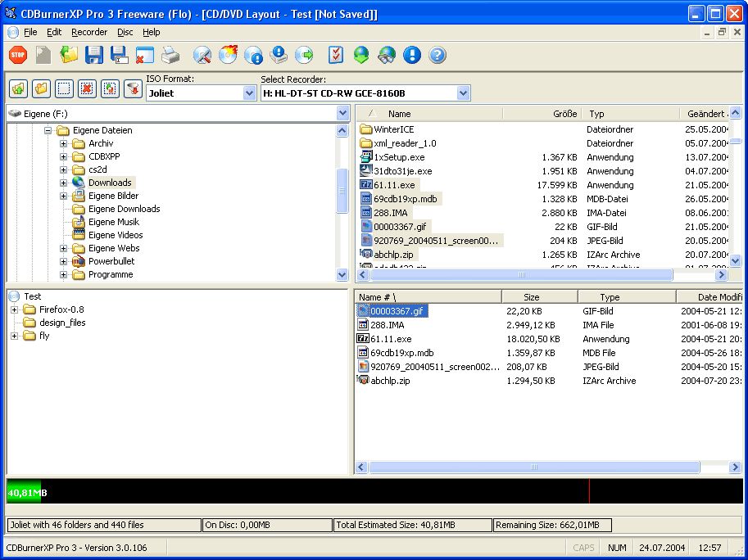The image size is (748, 560).
Task: Open the Disc menu
Action: [125, 32]
